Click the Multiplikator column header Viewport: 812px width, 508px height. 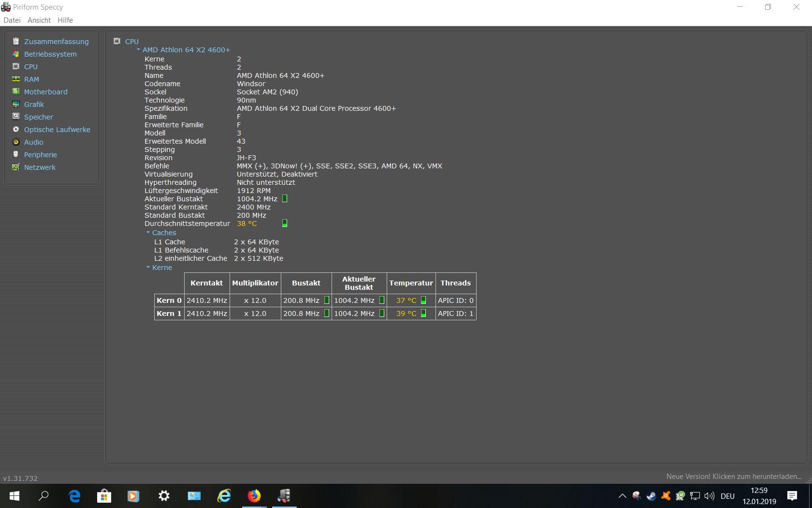255,283
